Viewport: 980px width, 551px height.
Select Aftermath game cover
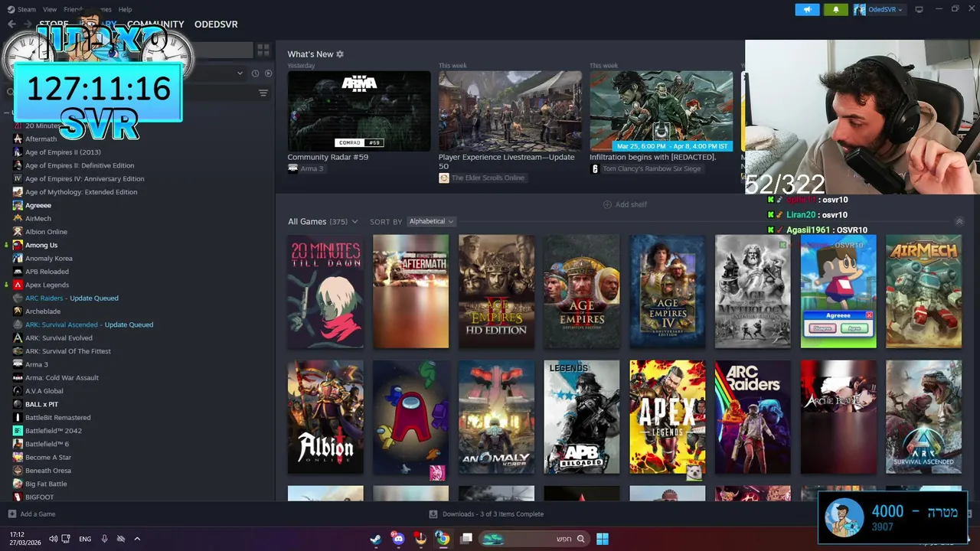(411, 292)
